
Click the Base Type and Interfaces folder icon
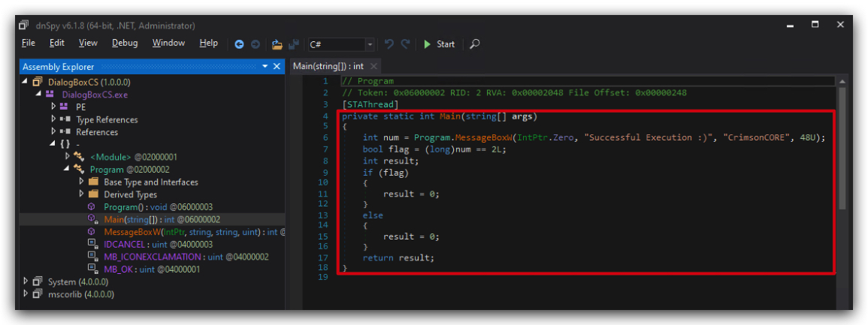(x=93, y=182)
